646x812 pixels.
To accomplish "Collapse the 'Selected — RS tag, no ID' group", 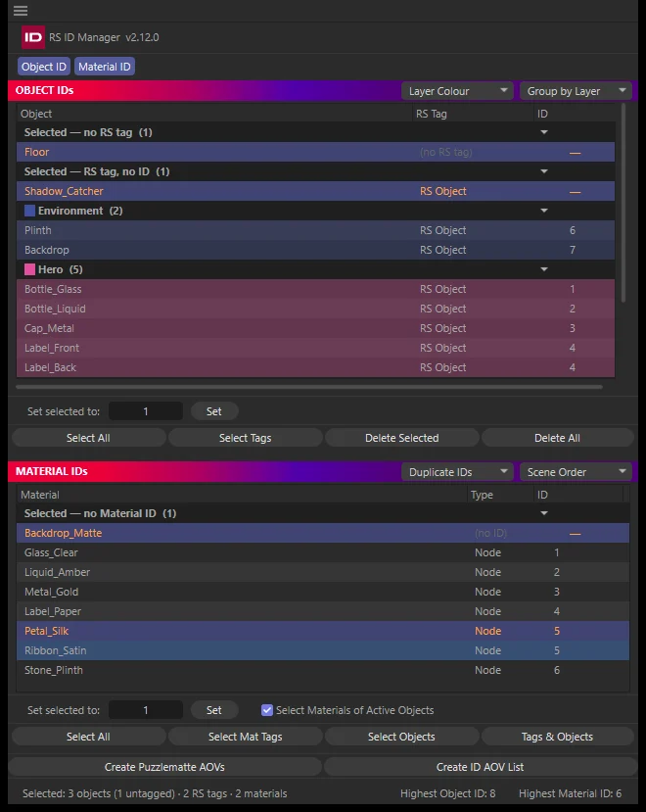I will (544, 171).
